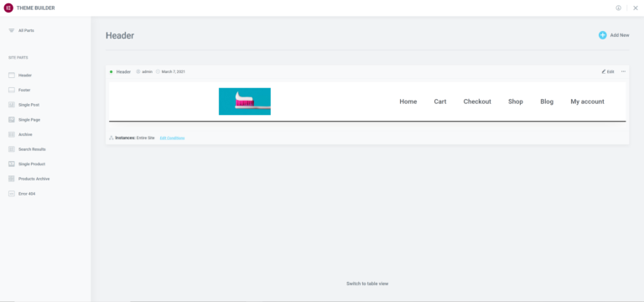Click the blue Add New plus icon
This screenshot has height=302, width=644.
pyautogui.click(x=602, y=35)
